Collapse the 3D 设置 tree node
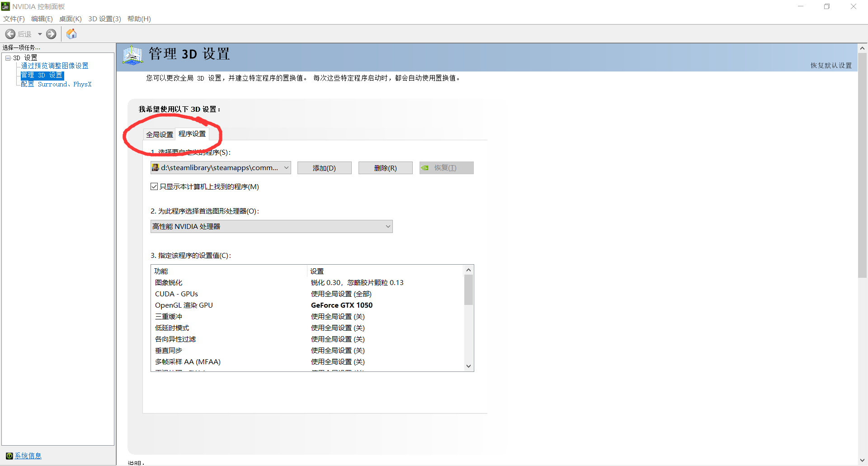The image size is (868, 466). tap(8, 58)
